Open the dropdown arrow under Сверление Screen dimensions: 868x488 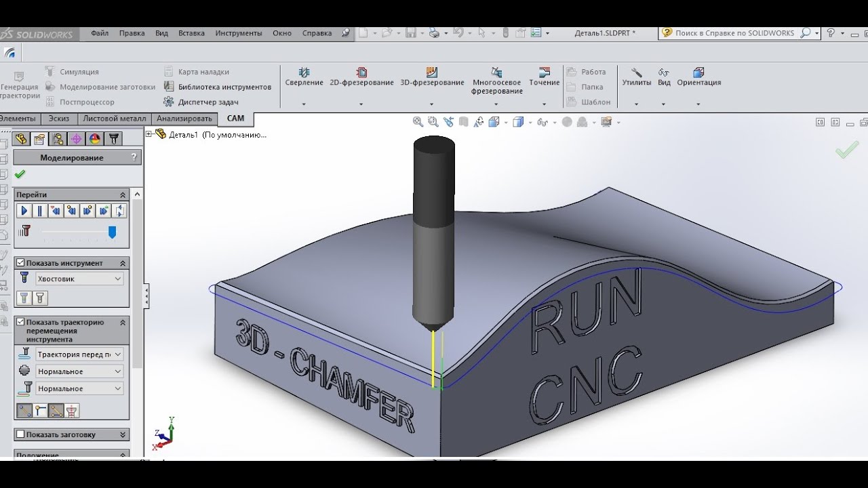304,104
